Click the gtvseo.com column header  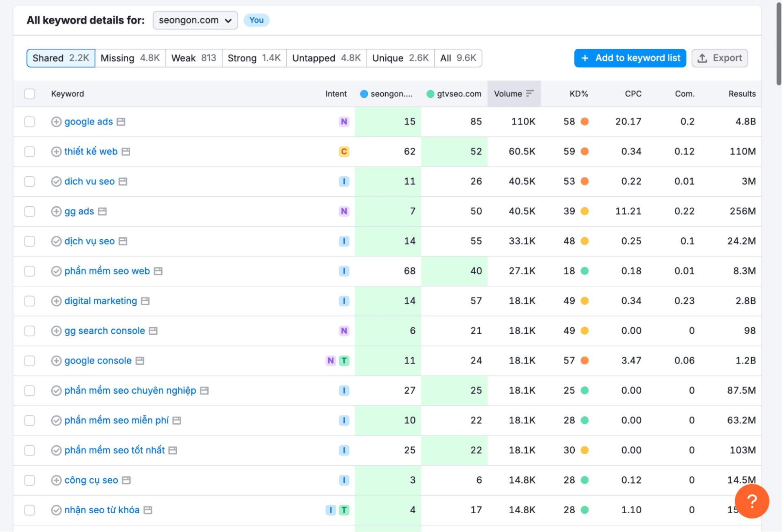[x=454, y=94]
